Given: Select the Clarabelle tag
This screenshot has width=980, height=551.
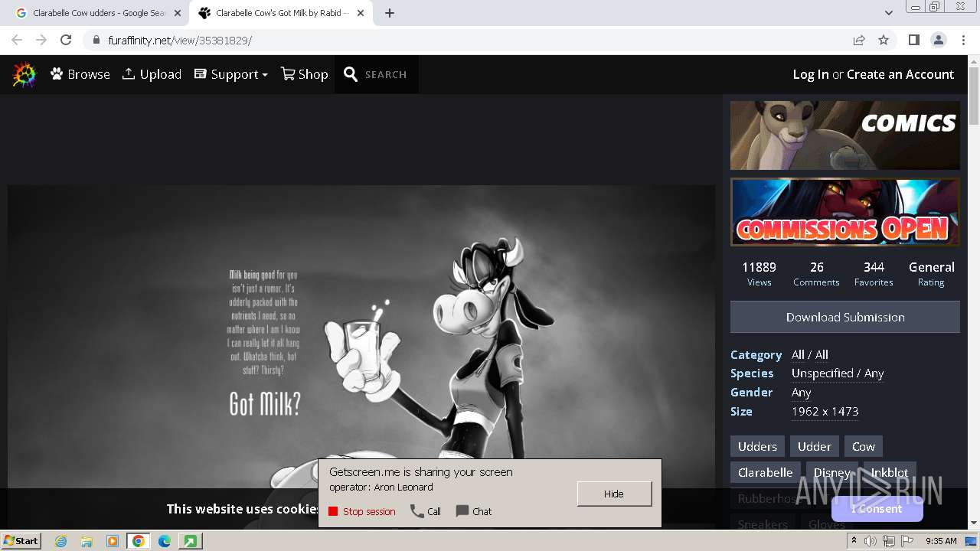Looking at the screenshot, I should point(765,472).
